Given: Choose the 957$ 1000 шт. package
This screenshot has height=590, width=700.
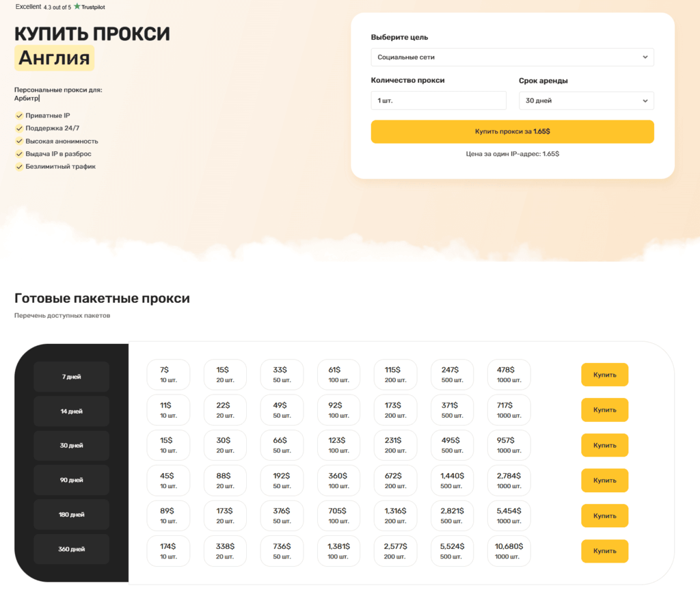Looking at the screenshot, I should tap(509, 445).
